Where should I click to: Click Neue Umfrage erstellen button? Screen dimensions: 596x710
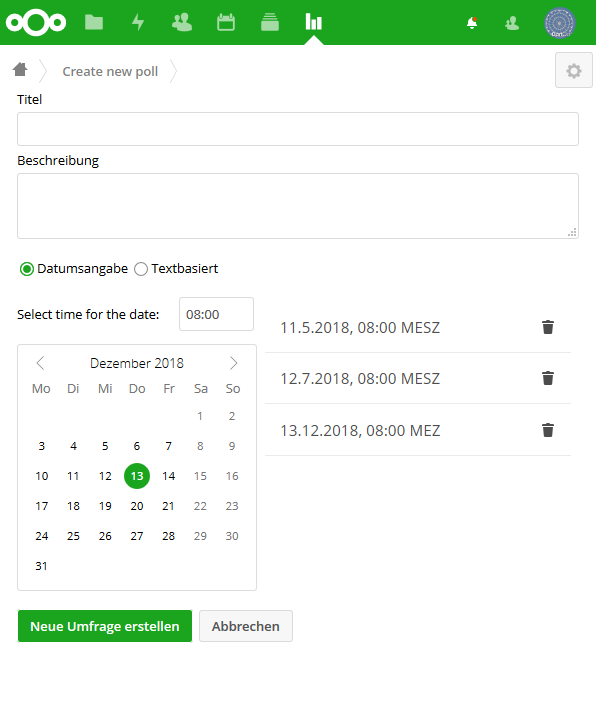tap(105, 626)
